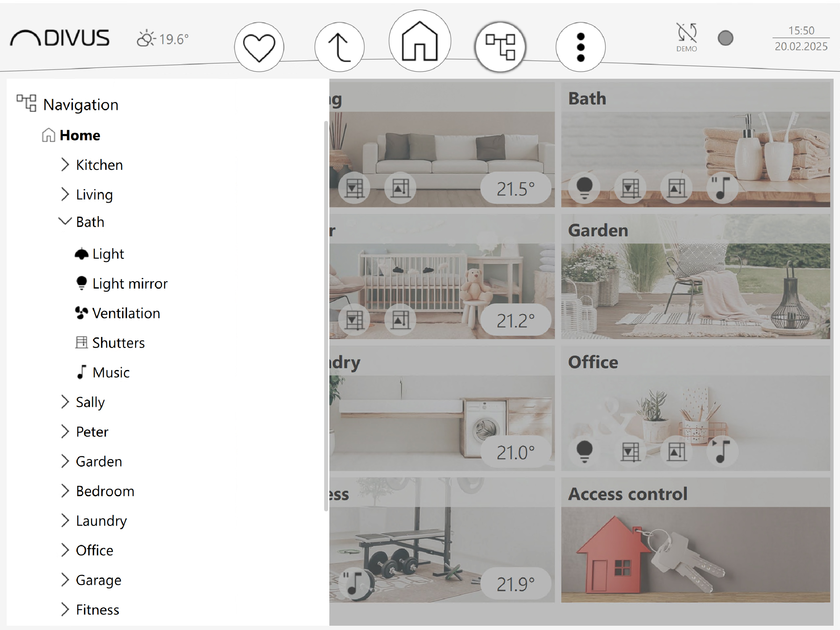The image size is (840, 630).
Task: Click the 15:50 clock display
Action: tap(801, 31)
